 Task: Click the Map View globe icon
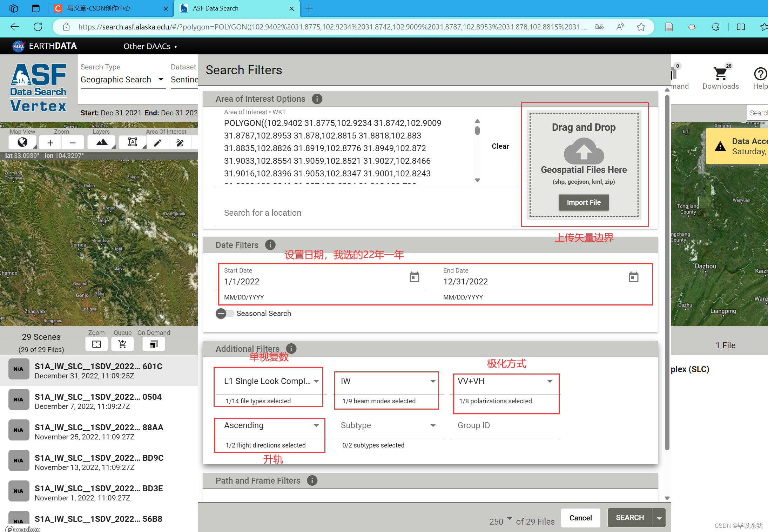point(22,142)
